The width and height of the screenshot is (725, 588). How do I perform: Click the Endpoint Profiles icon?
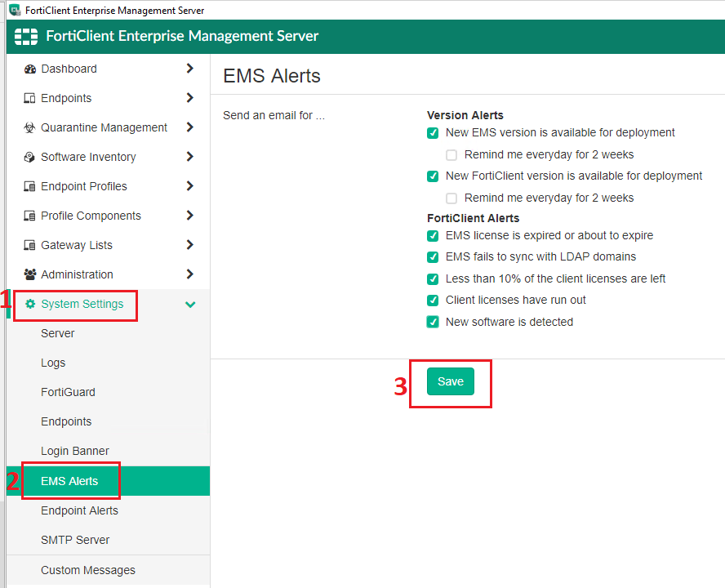[x=29, y=186]
